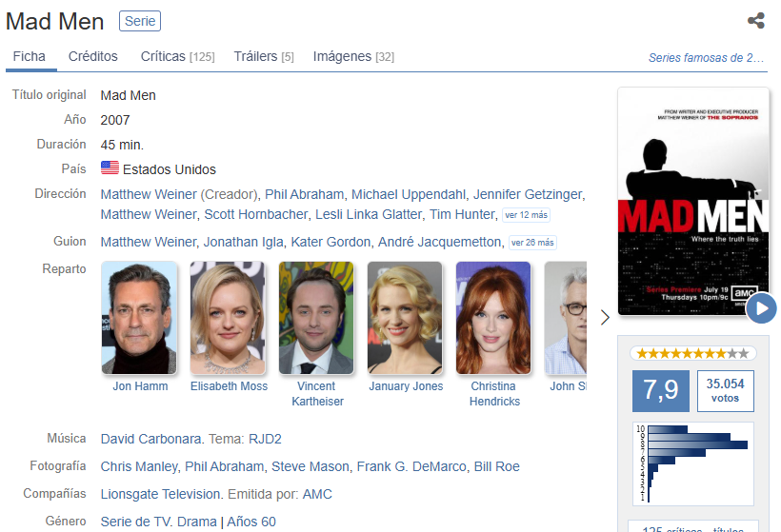Open Lionsgate Television company link
Screen dimensions: 781x532
[160, 494]
